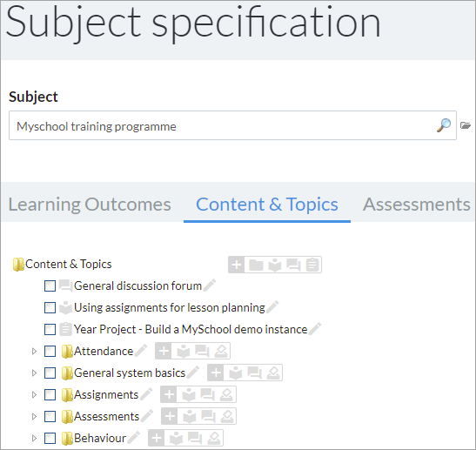Viewport: 476px width, 450px height.
Task: Click the forum chat icon in Attendance row
Action: (202, 352)
